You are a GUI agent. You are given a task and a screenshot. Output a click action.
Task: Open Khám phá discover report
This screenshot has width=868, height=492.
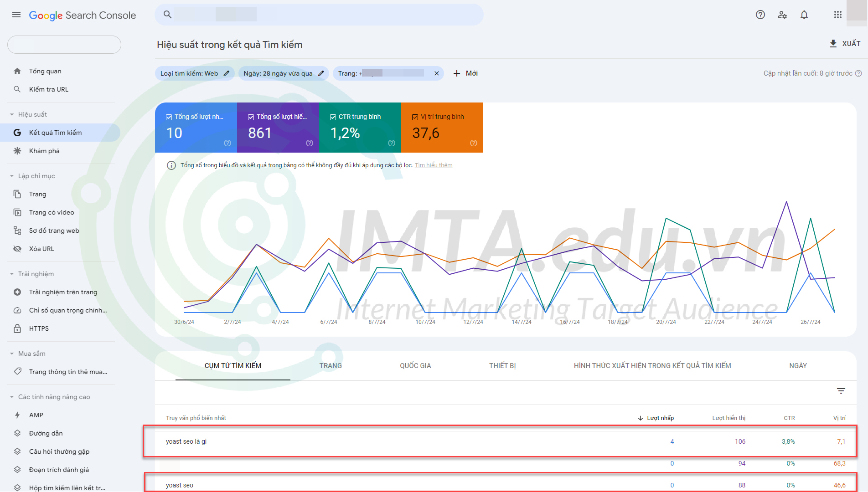[44, 151]
